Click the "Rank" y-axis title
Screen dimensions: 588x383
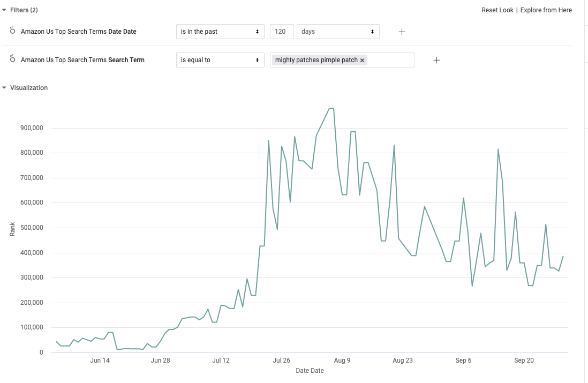[x=12, y=229]
